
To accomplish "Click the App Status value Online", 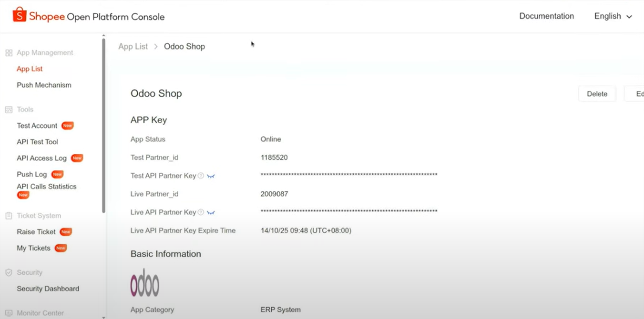I will pos(271,140).
